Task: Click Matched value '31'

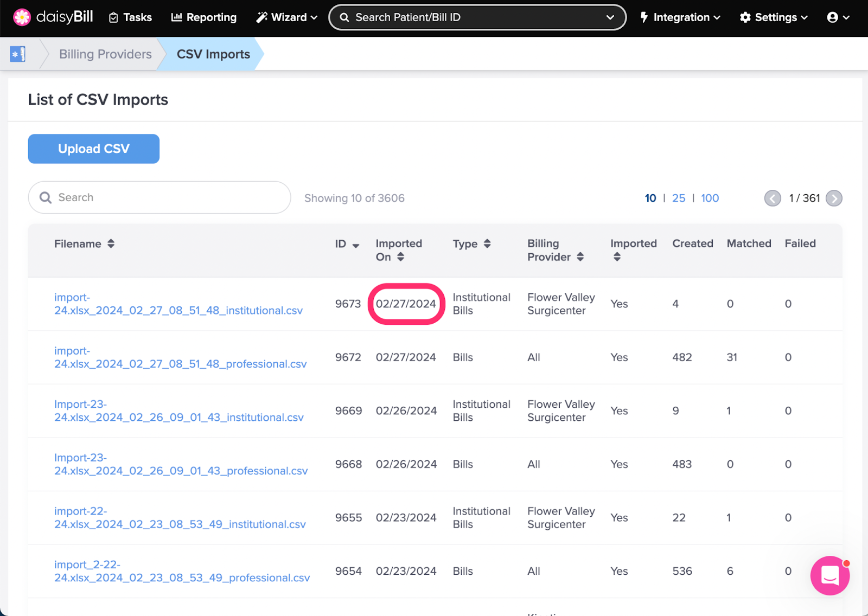Action: point(732,357)
